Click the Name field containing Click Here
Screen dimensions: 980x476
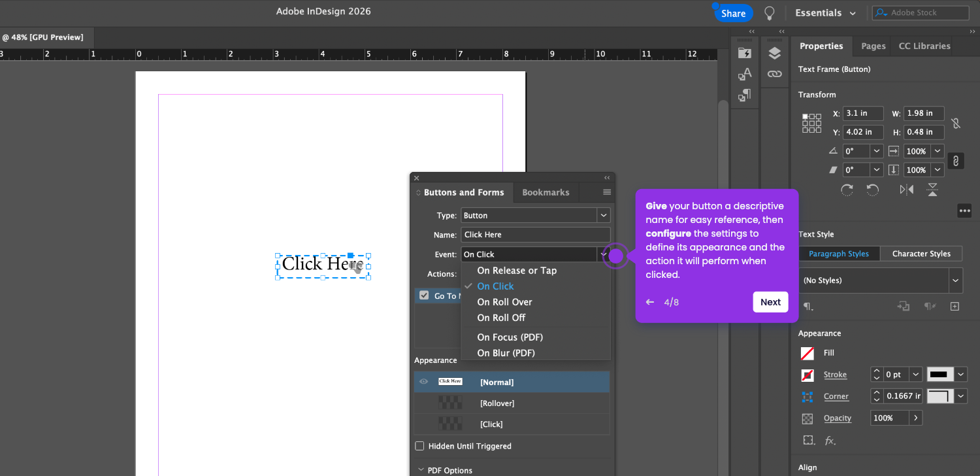(x=535, y=235)
